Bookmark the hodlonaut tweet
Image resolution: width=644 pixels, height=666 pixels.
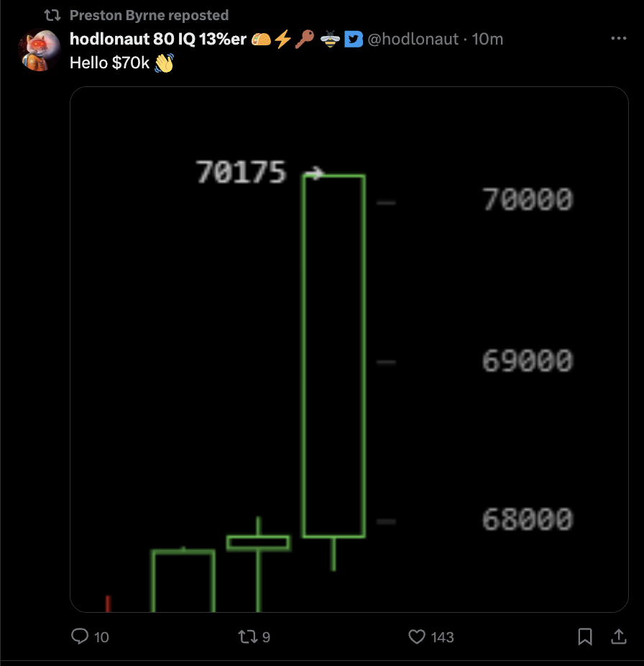pyautogui.click(x=585, y=637)
